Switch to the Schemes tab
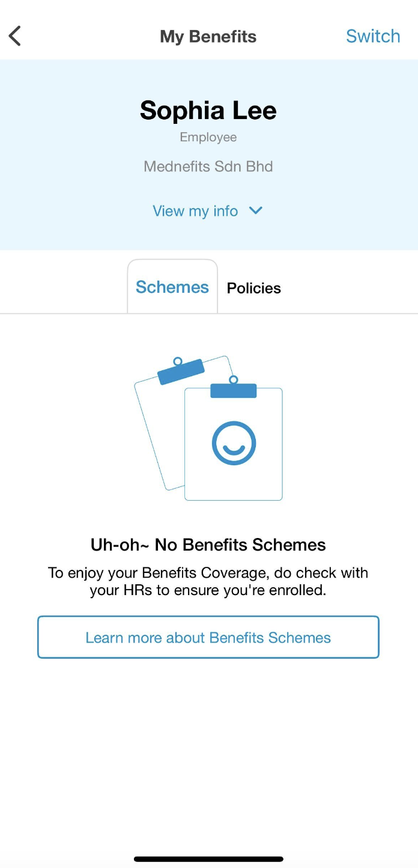Viewport: 418px width, 868px height. click(x=172, y=287)
